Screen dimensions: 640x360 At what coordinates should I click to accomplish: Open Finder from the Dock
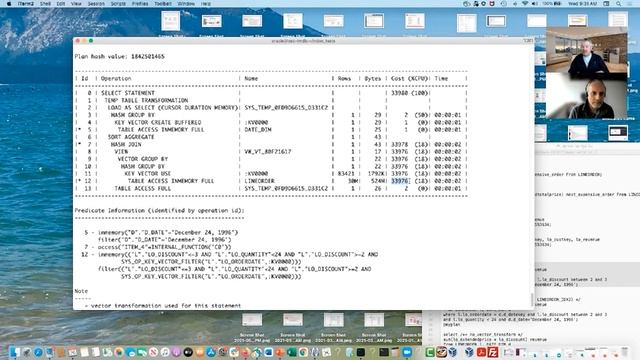[x=15, y=352]
